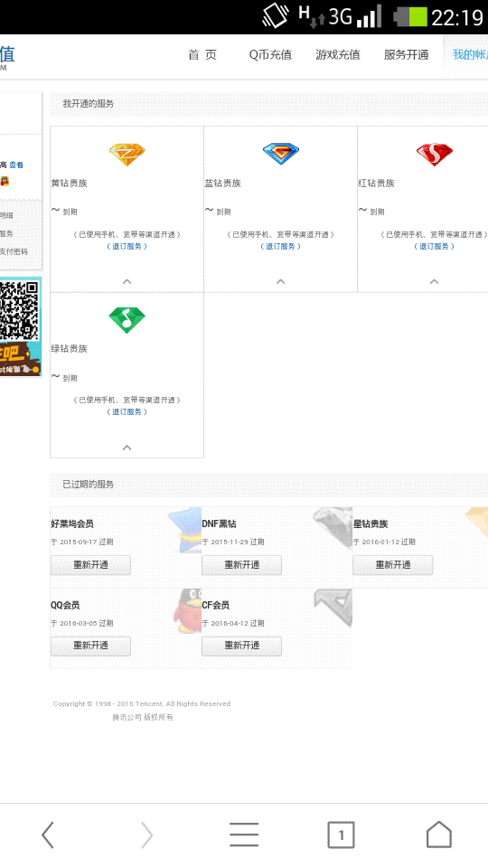The image size is (488, 868).
Task: Tap the yellow diamond 黄钻贵族 icon
Action: point(127,154)
